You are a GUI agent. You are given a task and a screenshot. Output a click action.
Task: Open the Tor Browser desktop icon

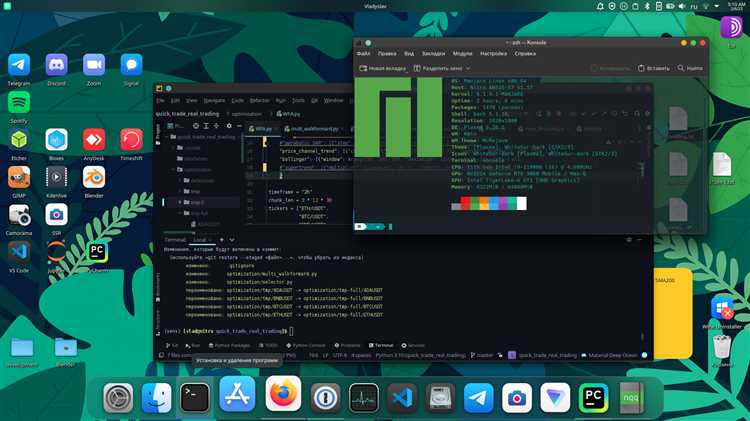click(x=731, y=27)
